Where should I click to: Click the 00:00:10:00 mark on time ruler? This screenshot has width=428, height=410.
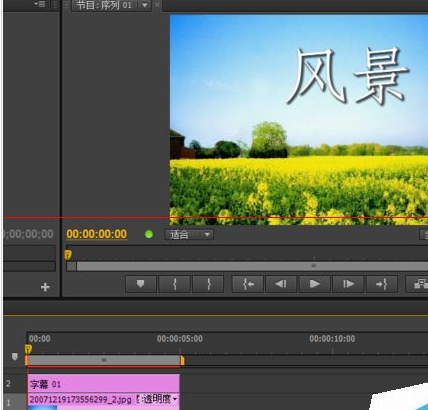click(x=332, y=339)
